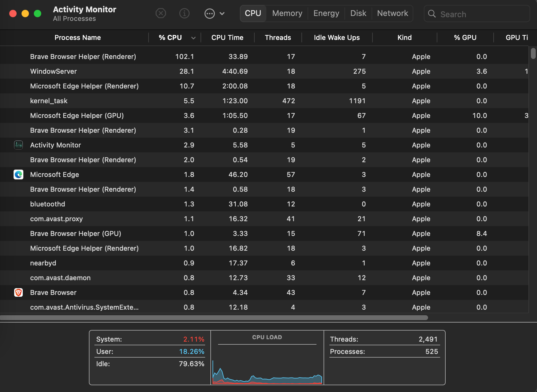Switch to the Memory tab
This screenshot has width=537, height=392.
tap(287, 14)
